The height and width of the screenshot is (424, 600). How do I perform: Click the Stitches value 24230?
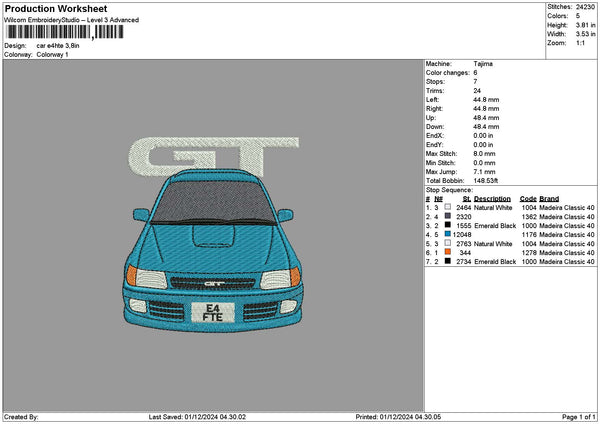click(x=585, y=7)
